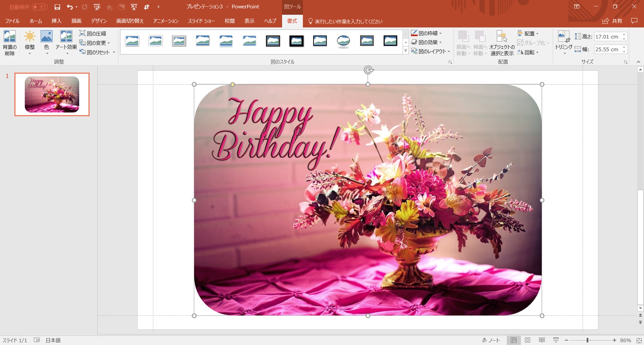Collapse the ribbon with the chevron
644x345 pixels.
click(638, 62)
